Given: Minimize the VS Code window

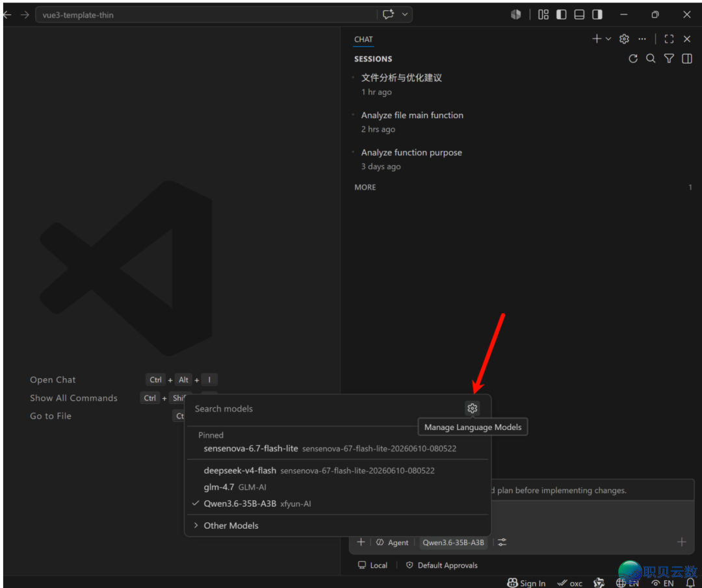Looking at the screenshot, I should pyautogui.click(x=623, y=15).
